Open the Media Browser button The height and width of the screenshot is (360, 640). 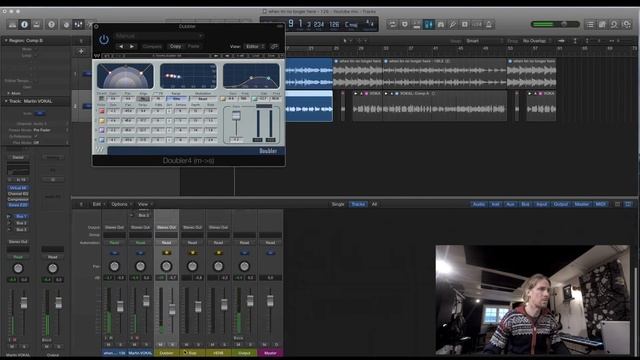pyautogui.click(x=627, y=24)
